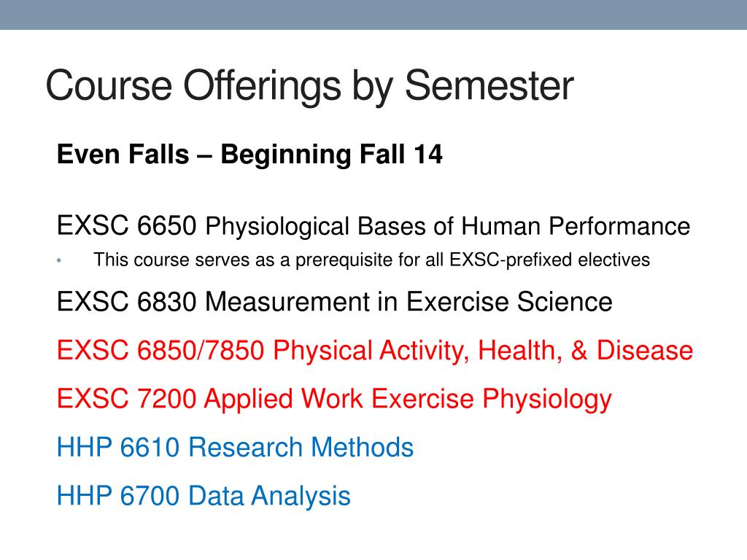Screen dimensions: 747x560
Task: Click the phrase EXSC-prefixed electives
Action: point(550,260)
